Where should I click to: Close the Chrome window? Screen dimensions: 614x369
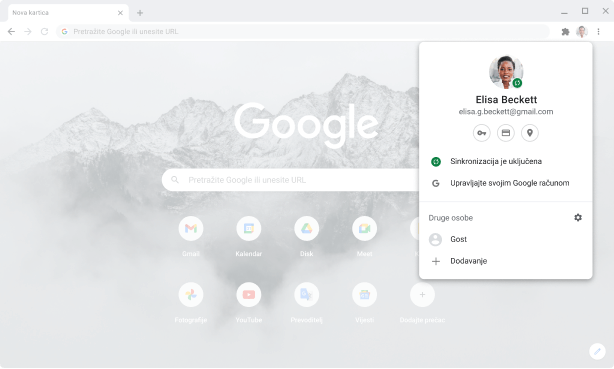605,11
